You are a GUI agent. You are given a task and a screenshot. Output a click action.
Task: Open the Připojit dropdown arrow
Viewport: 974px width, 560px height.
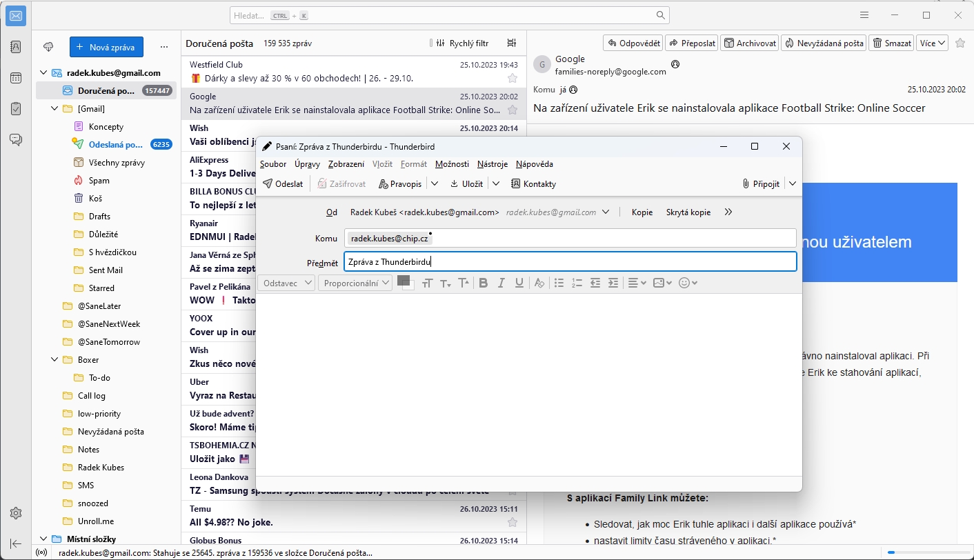(792, 183)
